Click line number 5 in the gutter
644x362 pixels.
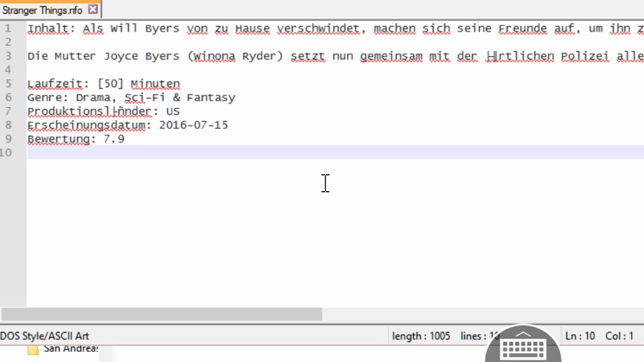[x=8, y=84]
